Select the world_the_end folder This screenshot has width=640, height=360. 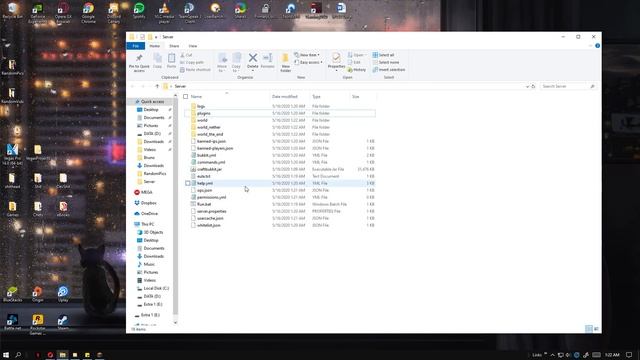click(x=210, y=134)
